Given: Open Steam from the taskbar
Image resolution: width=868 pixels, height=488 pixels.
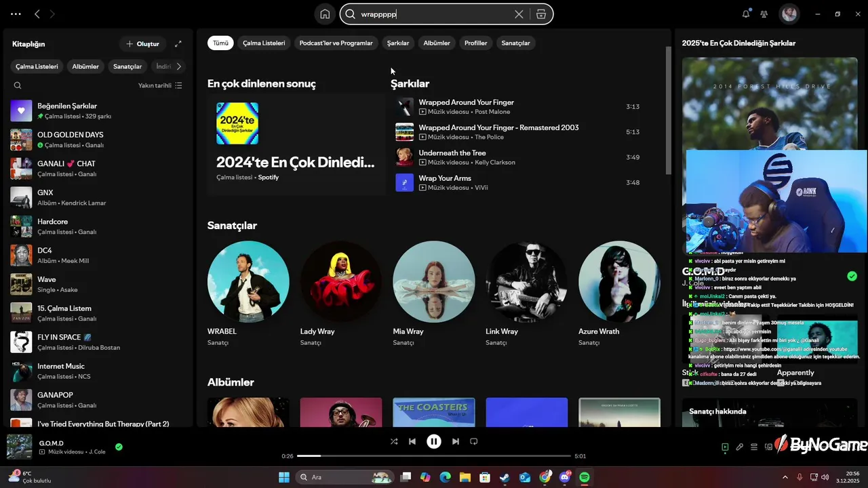Looking at the screenshot, I should [505, 477].
